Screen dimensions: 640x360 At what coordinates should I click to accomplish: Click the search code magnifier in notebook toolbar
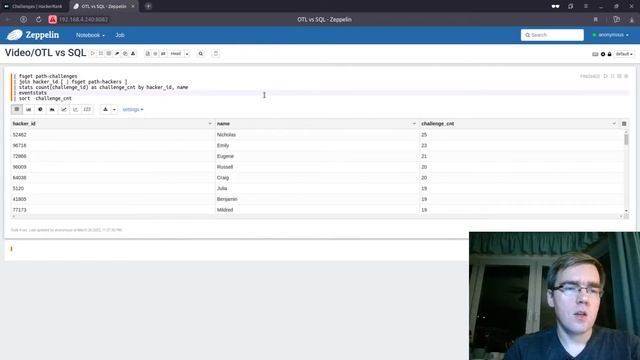200,53
